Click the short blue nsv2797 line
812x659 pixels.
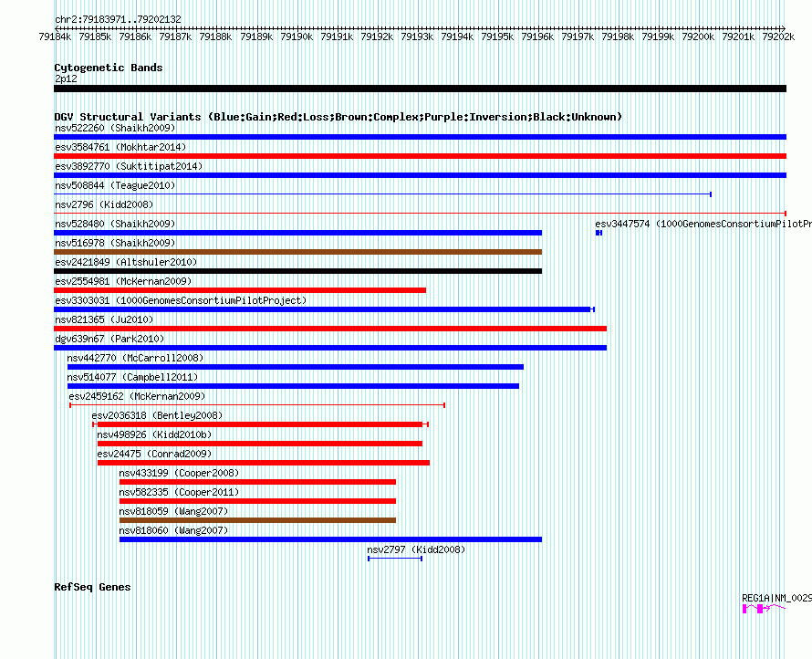click(395, 559)
